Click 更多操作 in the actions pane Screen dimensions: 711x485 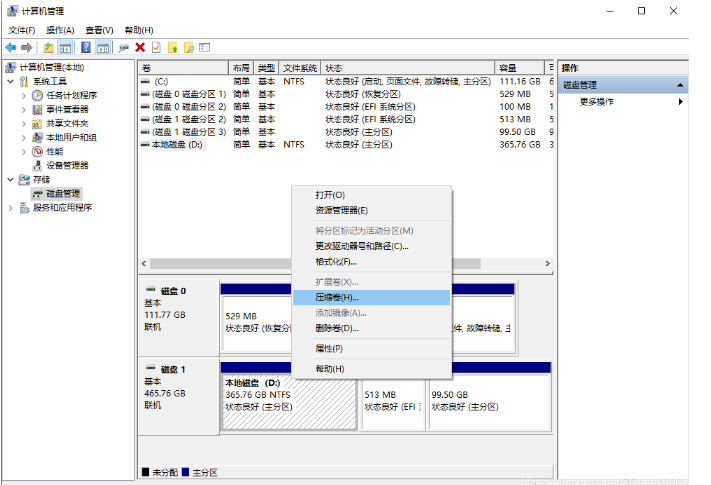597,102
